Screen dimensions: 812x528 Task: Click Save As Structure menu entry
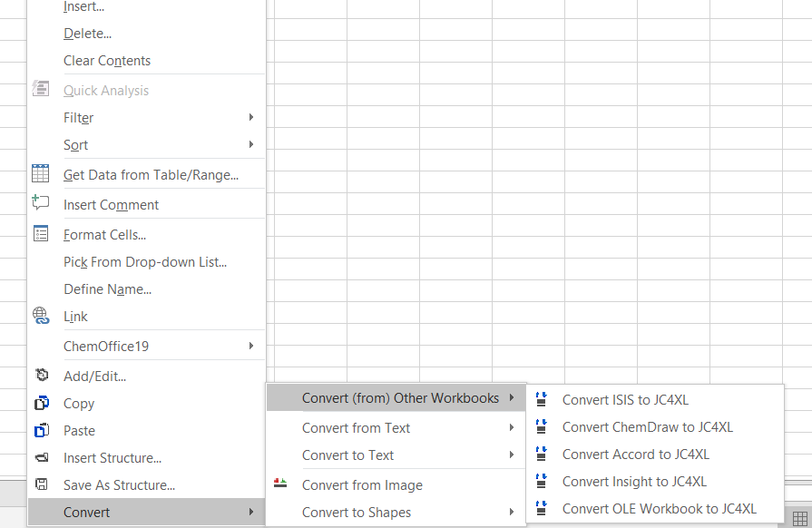tap(119, 484)
